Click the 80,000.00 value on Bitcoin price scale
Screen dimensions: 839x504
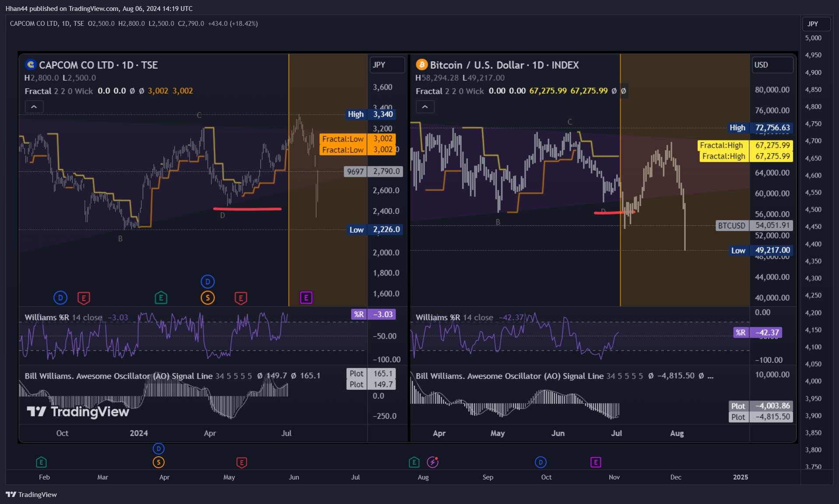pyautogui.click(x=772, y=90)
